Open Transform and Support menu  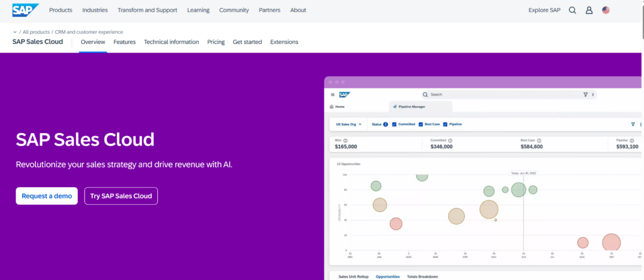point(147,10)
